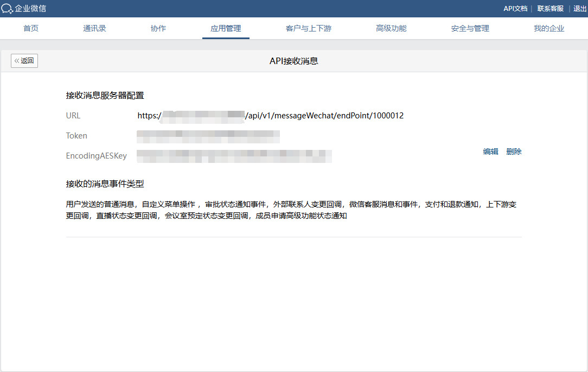
Task: Open the 高级功能 tab
Action: [391, 28]
